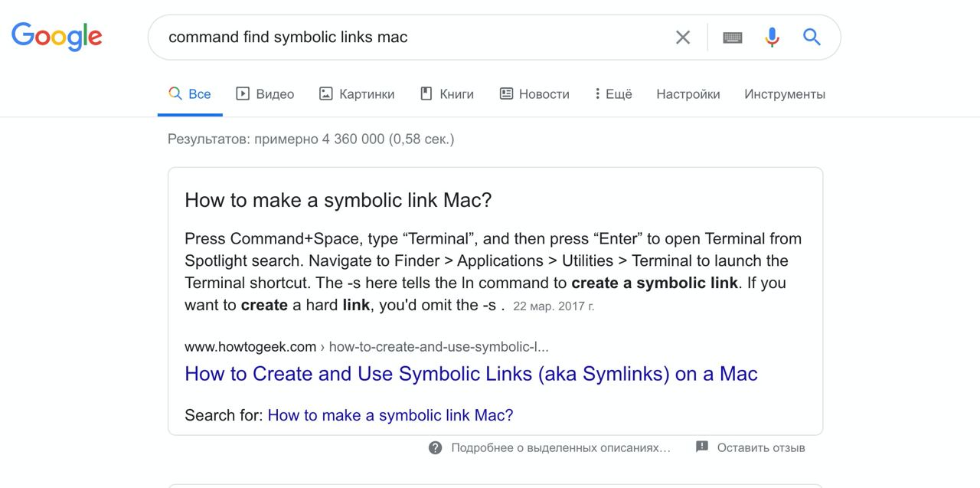The image size is (980, 488).
Task: Click the www.howtogeek.com URL breadcrumb
Action: [x=367, y=346]
